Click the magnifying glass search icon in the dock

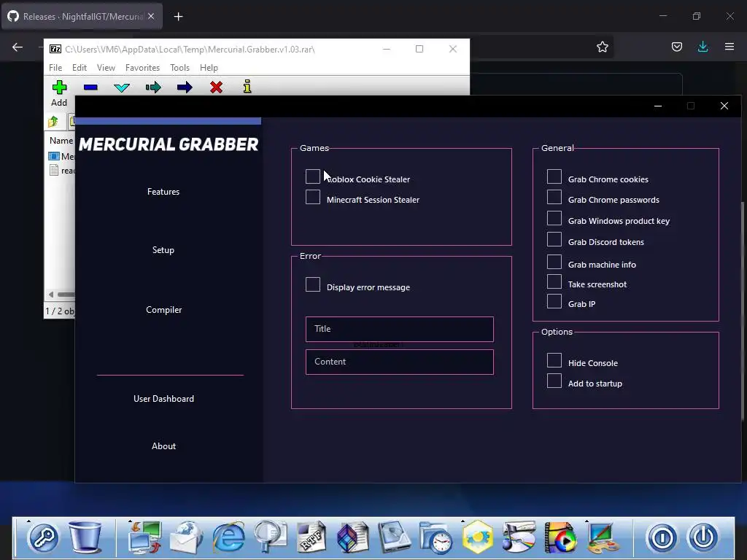click(270, 537)
